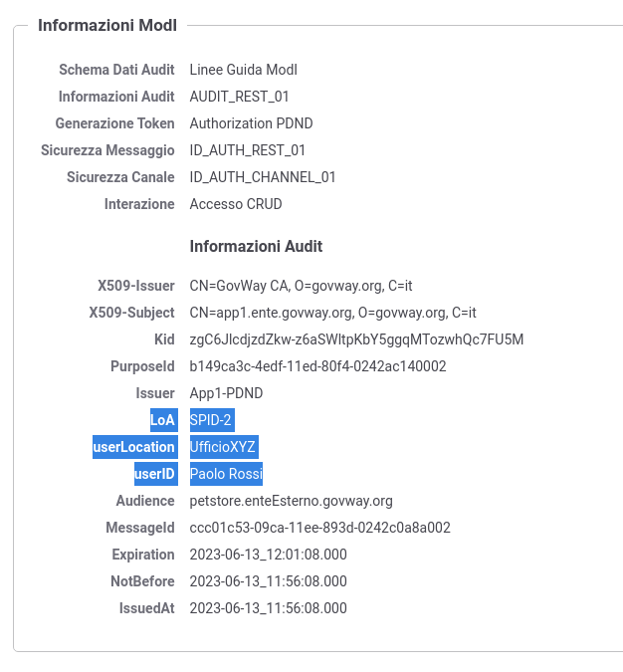Viewport: 623px width, 672px height.
Task: Click the Expiration timestamp value
Action: (269, 555)
